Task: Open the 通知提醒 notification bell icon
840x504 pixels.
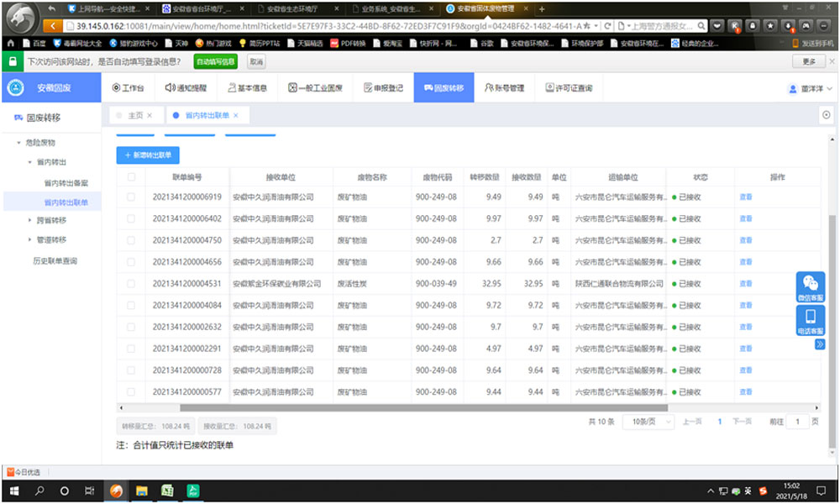Action: [x=170, y=86]
